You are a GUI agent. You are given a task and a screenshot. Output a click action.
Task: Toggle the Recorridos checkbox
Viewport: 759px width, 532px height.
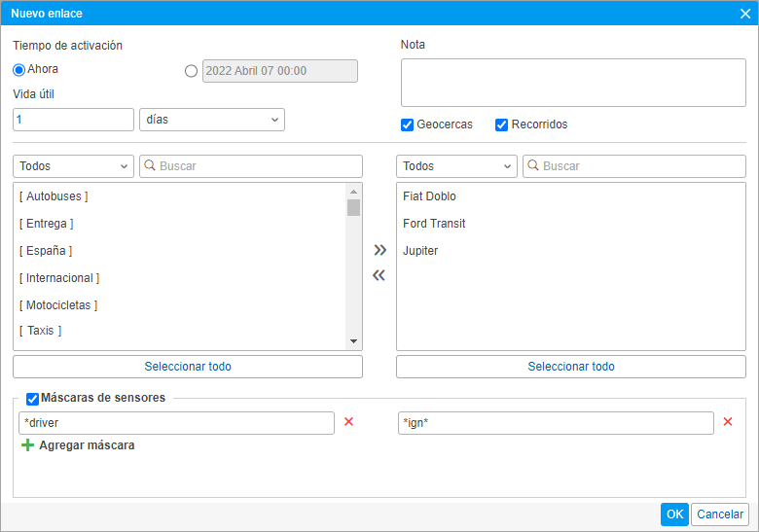click(502, 124)
